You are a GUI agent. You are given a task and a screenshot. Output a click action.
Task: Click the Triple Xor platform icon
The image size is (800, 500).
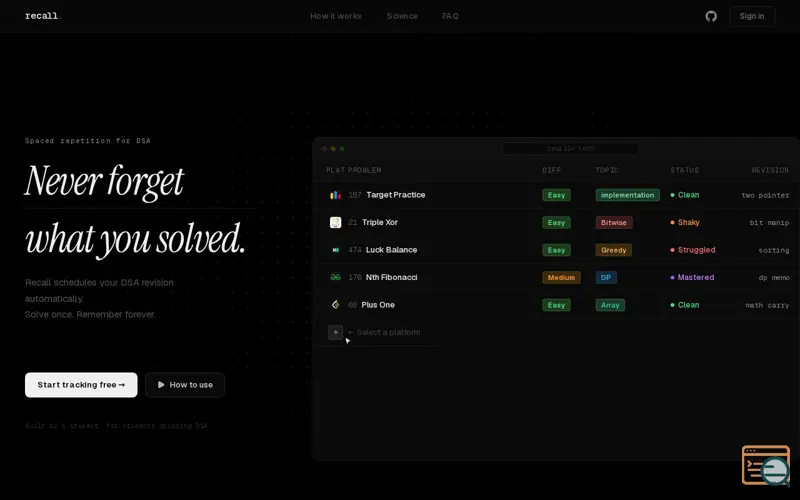pyautogui.click(x=335, y=222)
